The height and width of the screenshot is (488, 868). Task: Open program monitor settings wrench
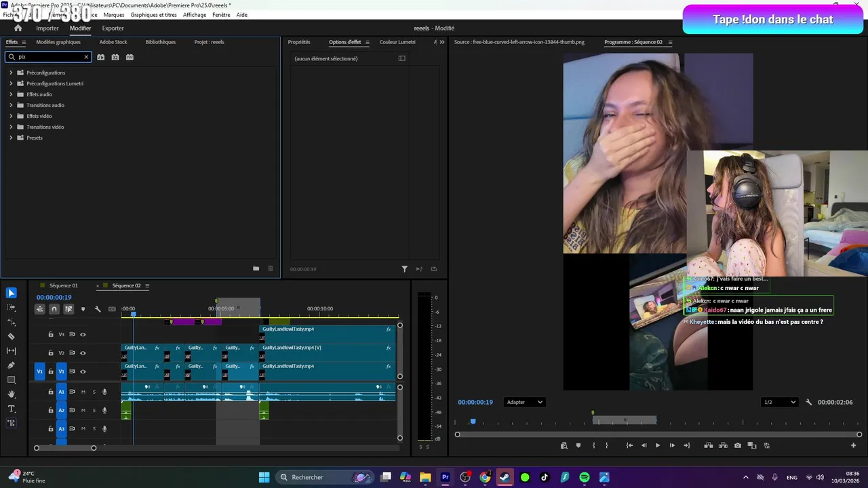[x=808, y=402]
